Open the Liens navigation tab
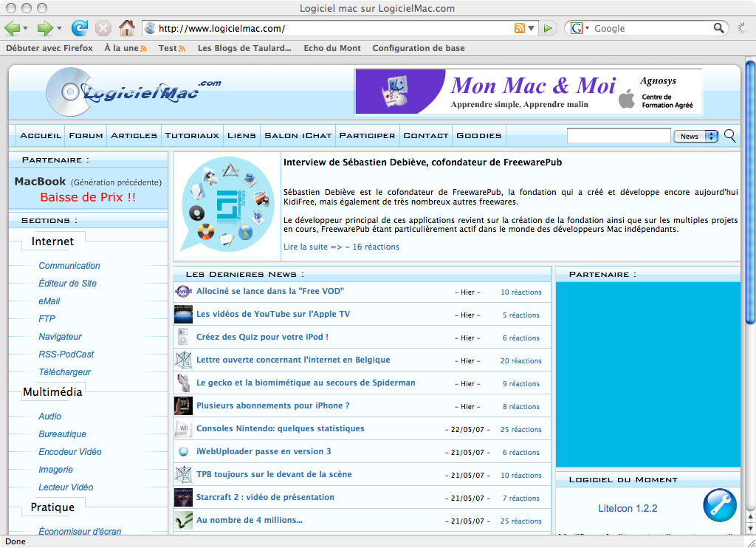The image size is (756, 548). pyautogui.click(x=241, y=136)
